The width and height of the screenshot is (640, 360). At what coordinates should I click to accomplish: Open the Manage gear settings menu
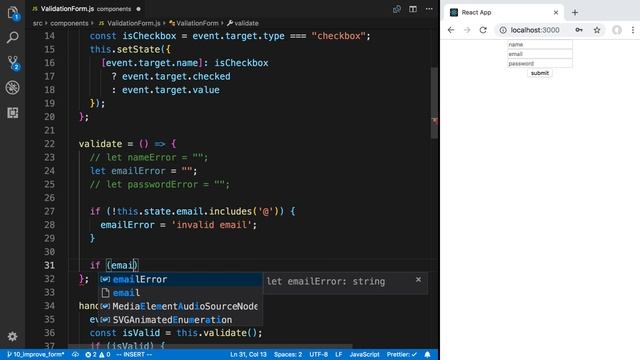click(13, 336)
